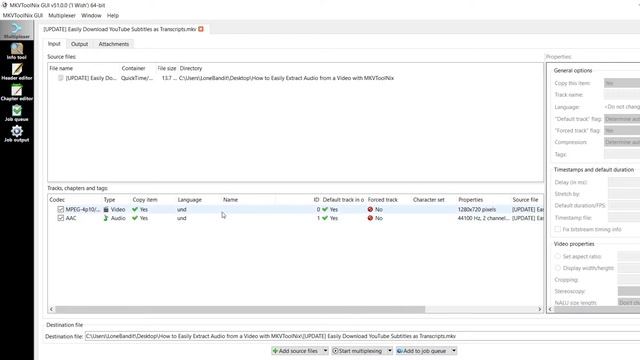Open the Chapter editor
The height and width of the screenshot is (360, 640).
click(17, 92)
